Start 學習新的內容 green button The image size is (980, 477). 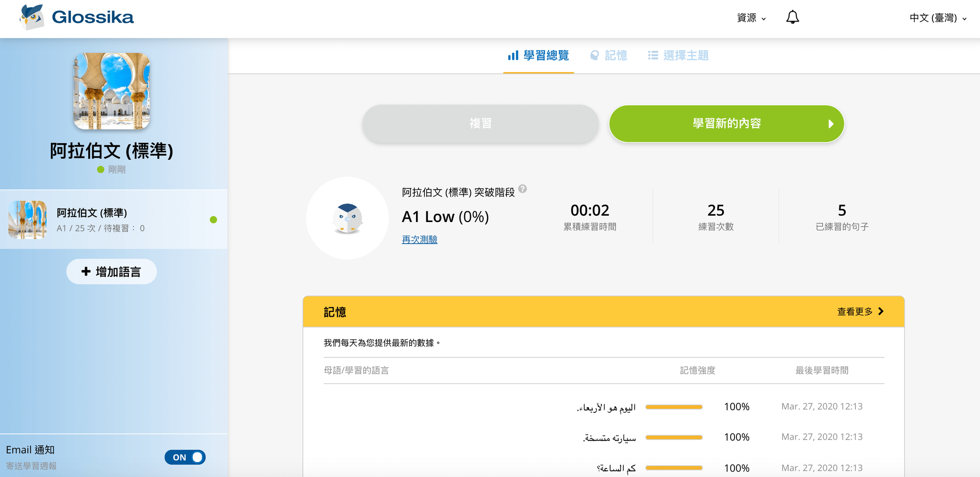tap(727, 124)
